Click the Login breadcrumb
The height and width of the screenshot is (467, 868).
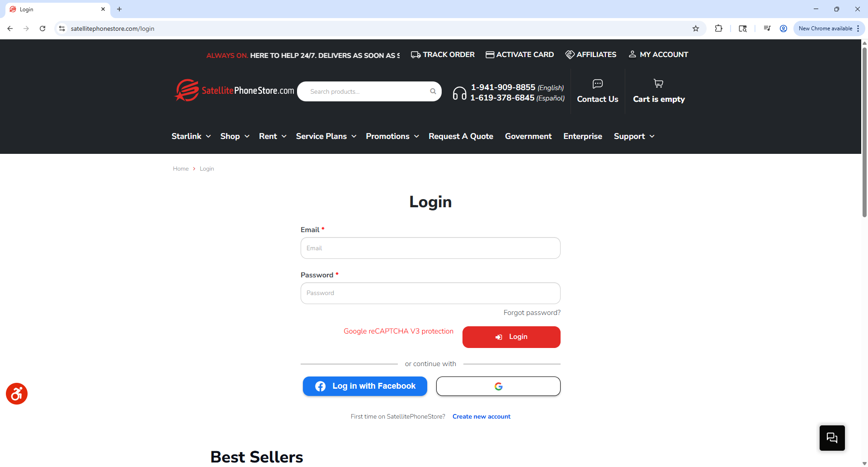point(207,169)
